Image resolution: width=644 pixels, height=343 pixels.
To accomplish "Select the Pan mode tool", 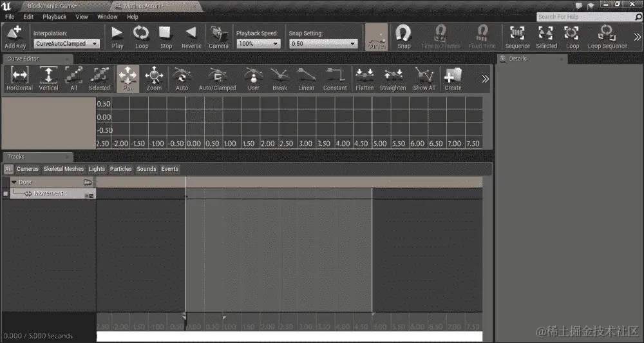I will [128, 79].
